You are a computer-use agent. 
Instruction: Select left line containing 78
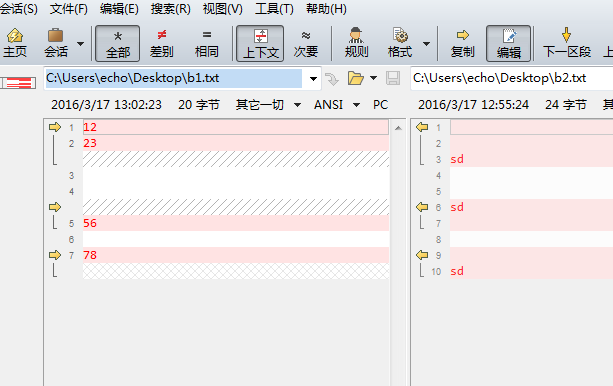coord(236,255)
